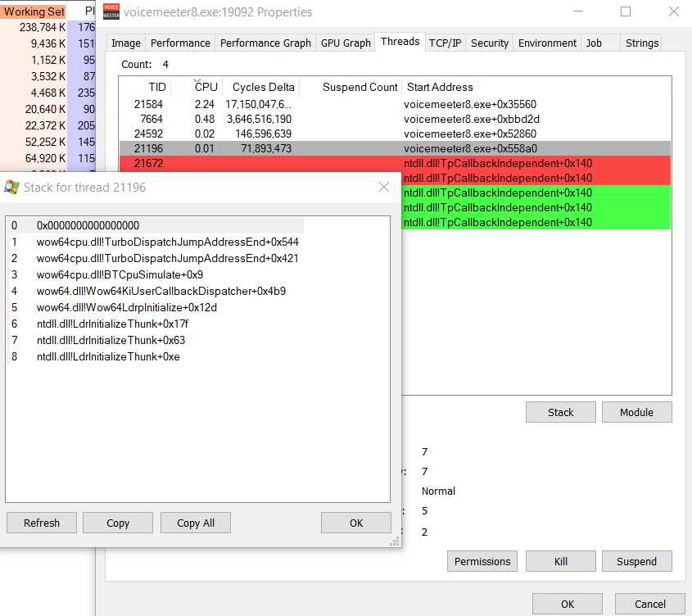Kill the selected thread
Viewport: 692px width, 616px height.
[x=560, y=561]
